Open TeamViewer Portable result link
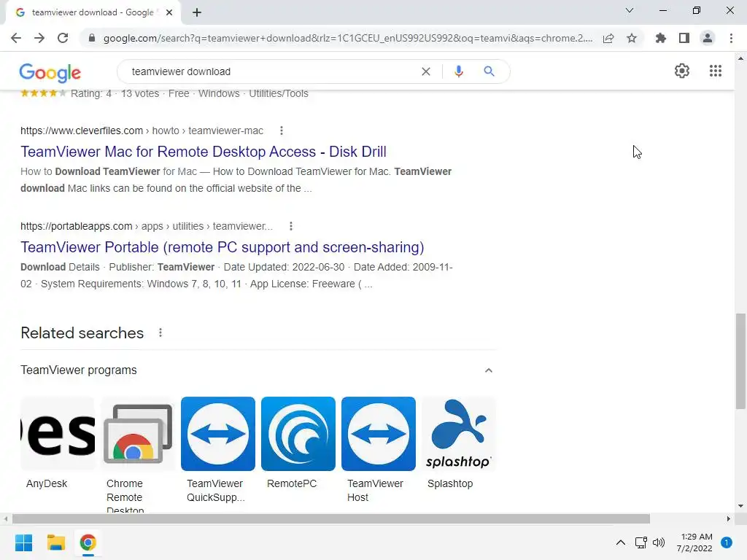 (222, 247)
